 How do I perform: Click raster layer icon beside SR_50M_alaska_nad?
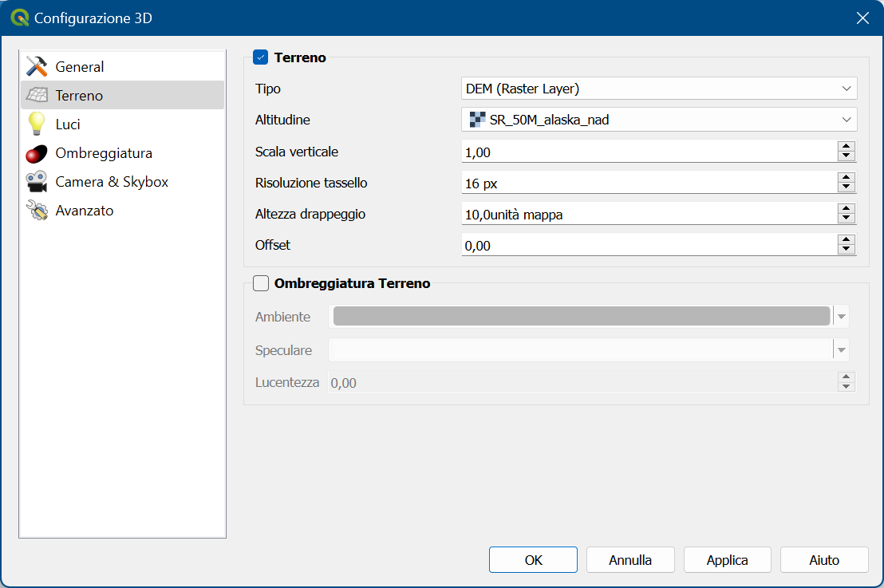click(478, 120)
